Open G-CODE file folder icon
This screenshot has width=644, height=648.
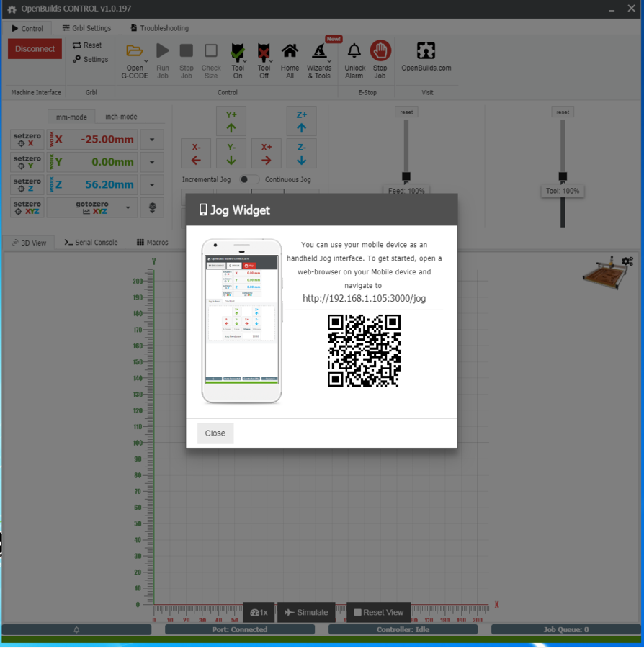click(x=134, y=52)
